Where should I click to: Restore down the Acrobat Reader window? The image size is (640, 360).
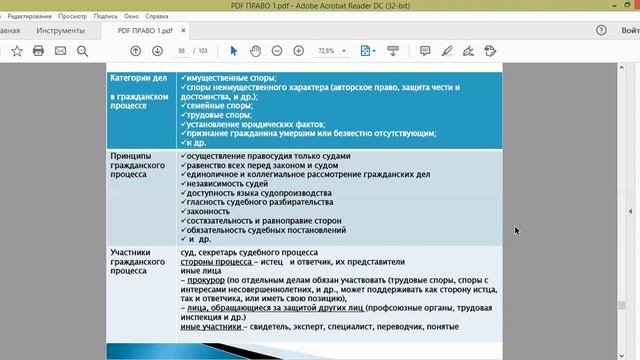coord(627,5)
